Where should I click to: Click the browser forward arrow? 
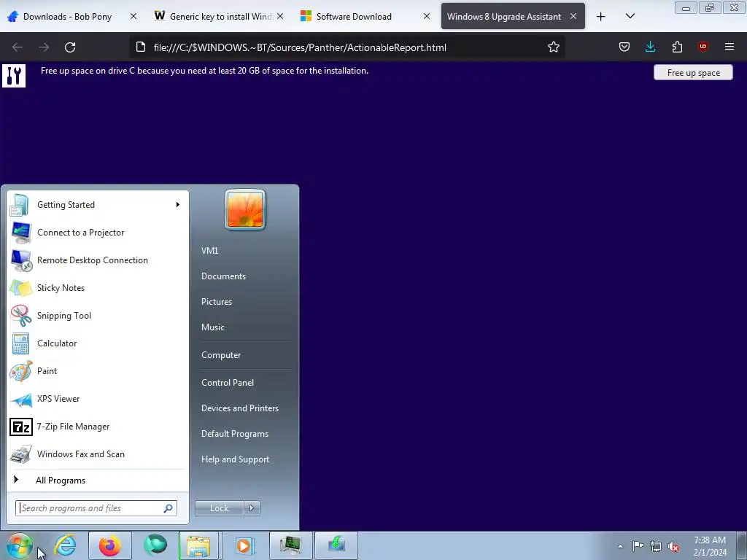(x=44, y=47)
